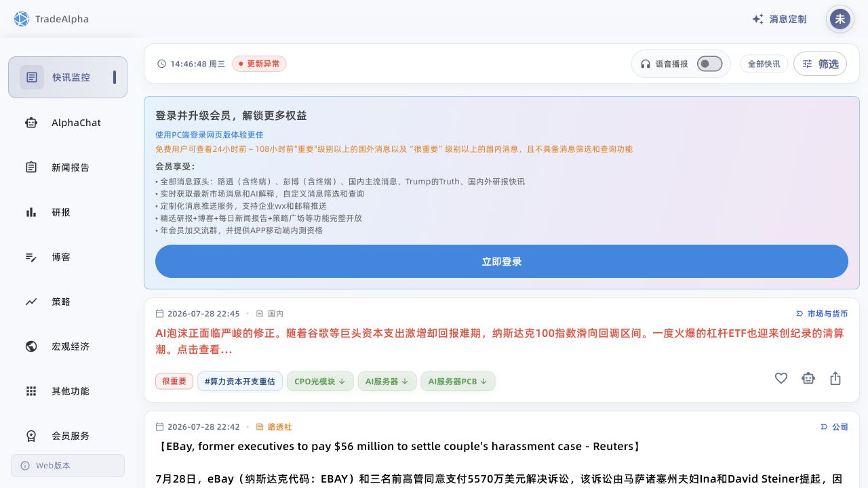
Task: Click the AlphaChat robot icon in sidebar
Action: click(x=31, y=123)
